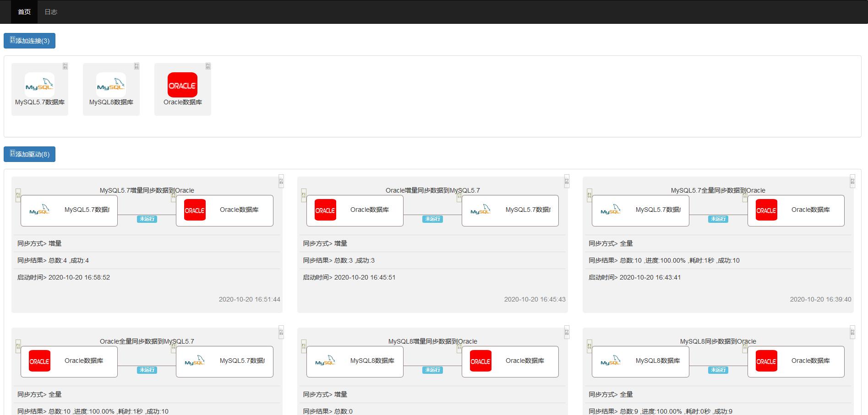
Task: Click MySQL logo in MySQL8增量同步数据到Oracle source box
Action: [x=325, y=361]
